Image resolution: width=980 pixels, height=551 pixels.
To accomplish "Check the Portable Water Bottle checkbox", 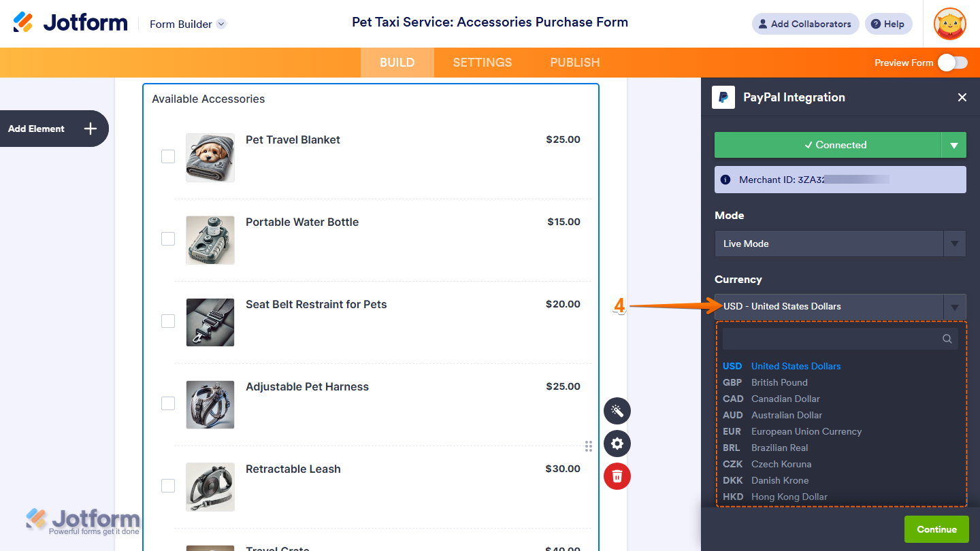I will (168, 239).
